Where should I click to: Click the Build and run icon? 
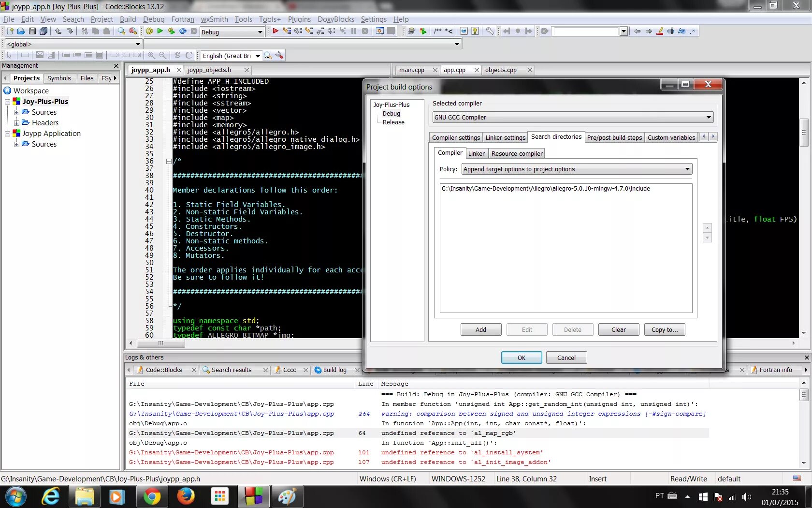172,31
